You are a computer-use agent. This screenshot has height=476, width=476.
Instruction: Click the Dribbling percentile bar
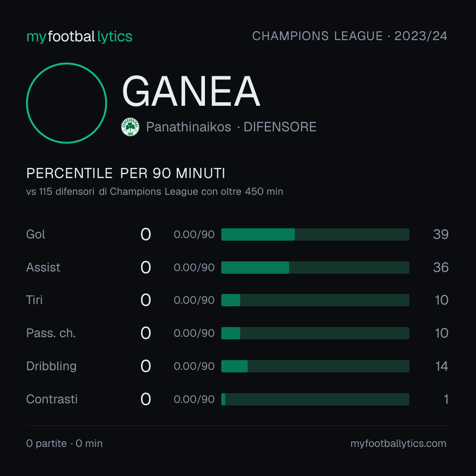(x=315, y=366)
